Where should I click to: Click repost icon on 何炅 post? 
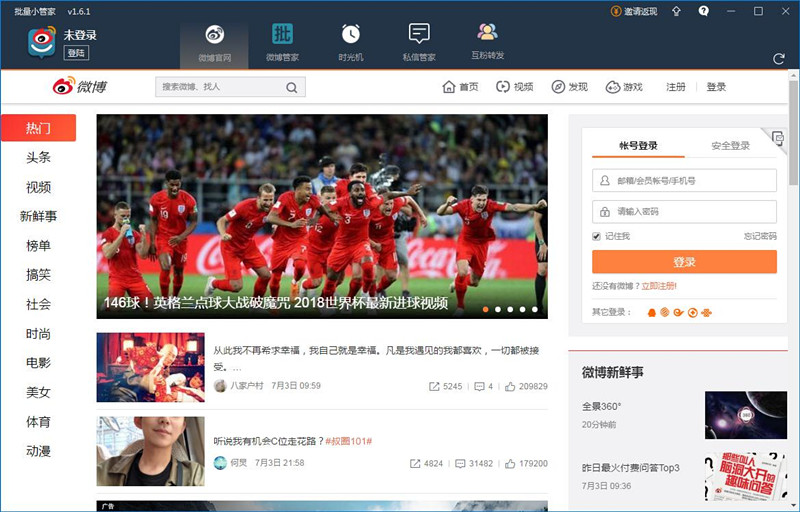(x=415, y=464)
